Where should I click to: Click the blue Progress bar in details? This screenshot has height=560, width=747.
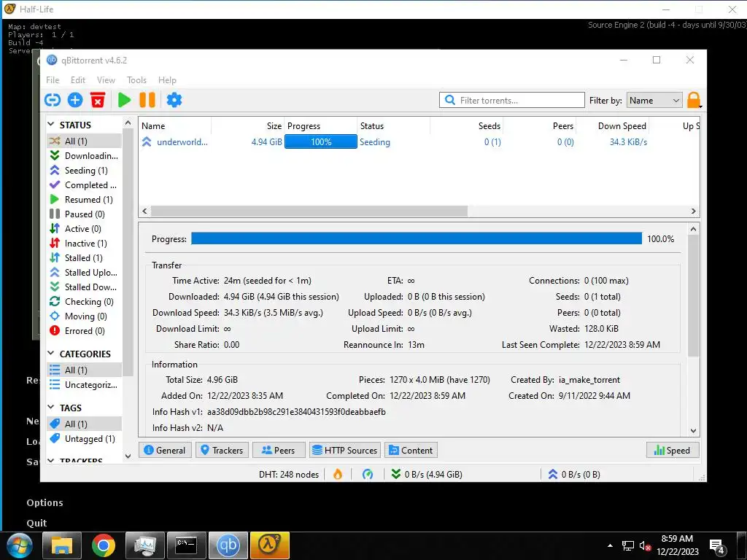point(417,239)
